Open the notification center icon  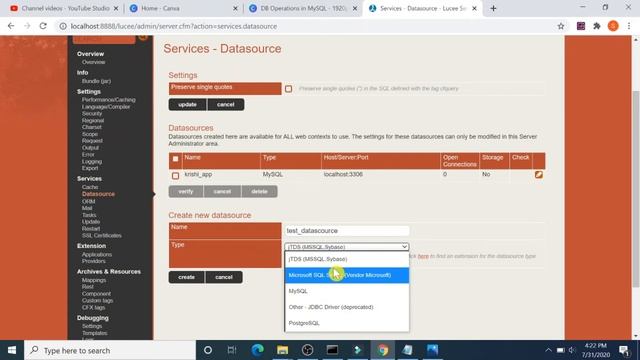[x=624, y=350]
